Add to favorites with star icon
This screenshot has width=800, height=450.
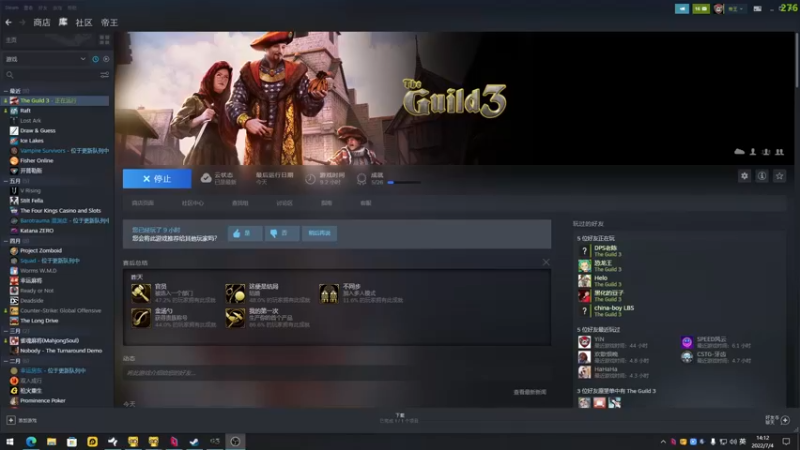[779, 176]
